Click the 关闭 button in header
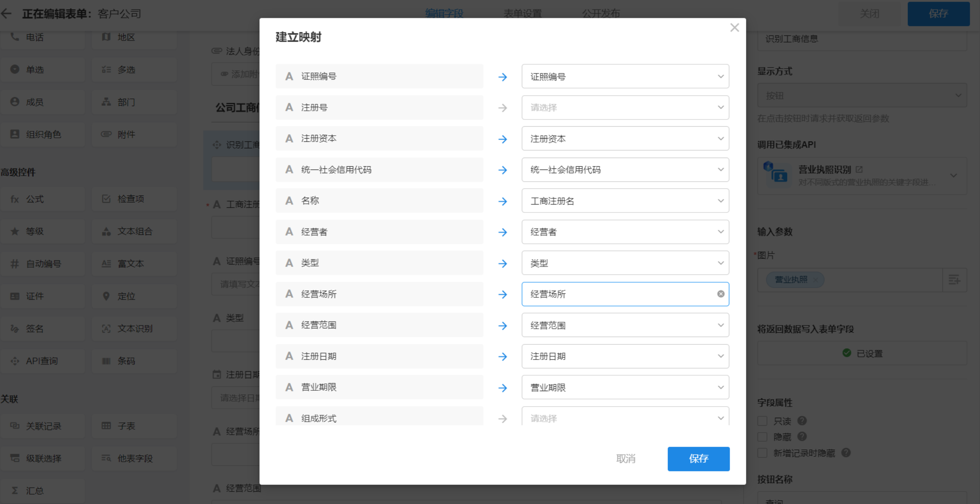This screenshot has height=504, width=980. tap(869, 14)
